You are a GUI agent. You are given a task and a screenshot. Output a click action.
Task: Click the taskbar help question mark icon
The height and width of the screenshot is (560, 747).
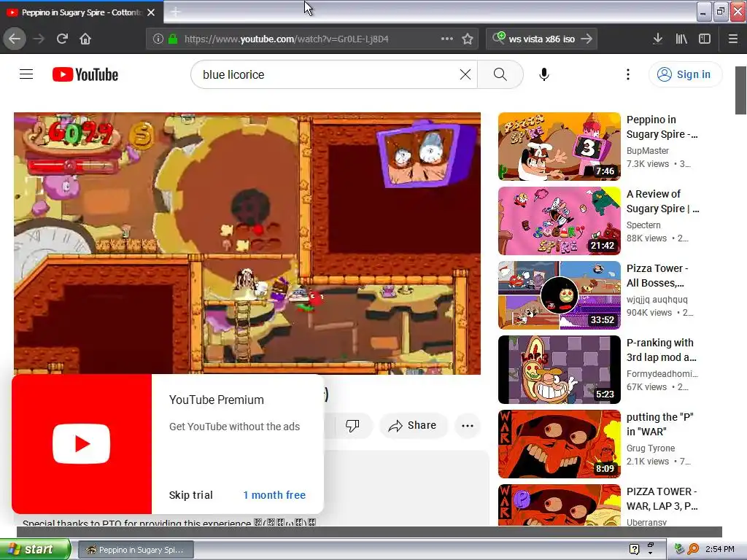634,549
